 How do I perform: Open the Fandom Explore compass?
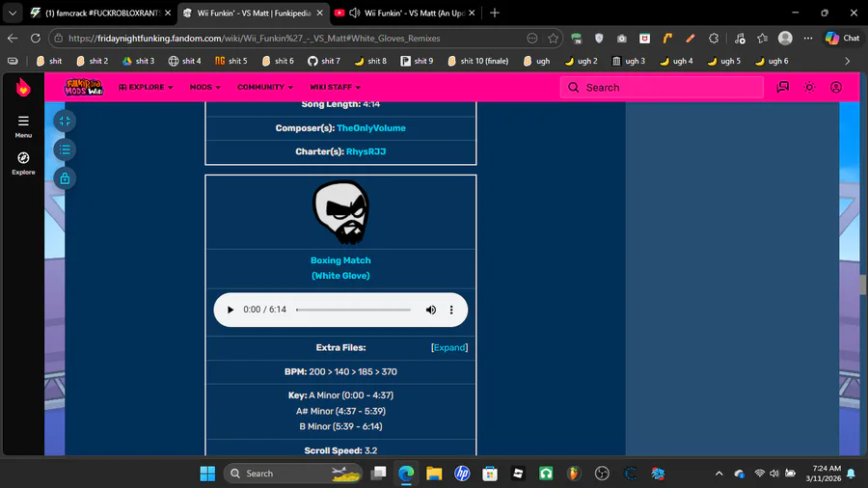coord(23,163)
